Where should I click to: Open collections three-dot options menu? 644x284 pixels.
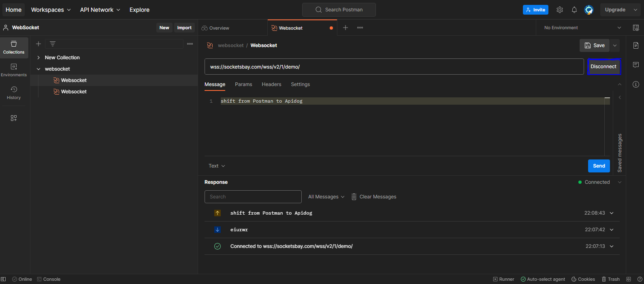coord(190,44)
